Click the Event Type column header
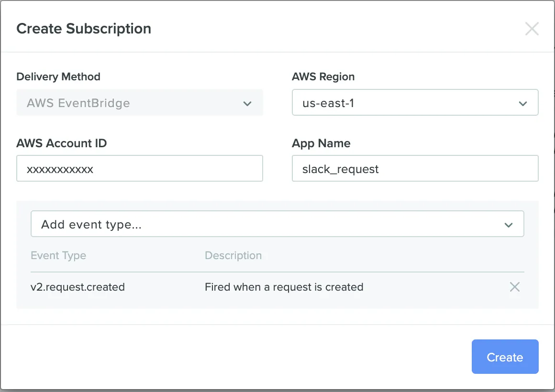The width and height of the screenshot is (555, 392). click(x=58, y=255)
